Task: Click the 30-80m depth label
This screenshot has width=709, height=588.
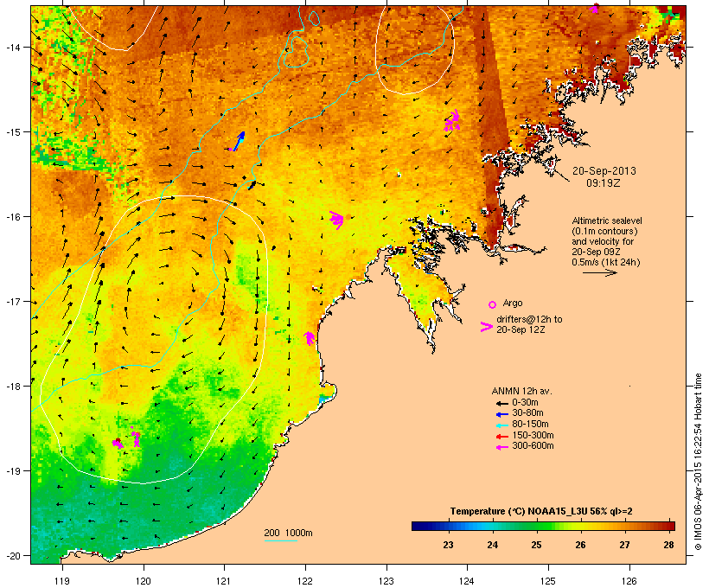Action: pos(527,413)
